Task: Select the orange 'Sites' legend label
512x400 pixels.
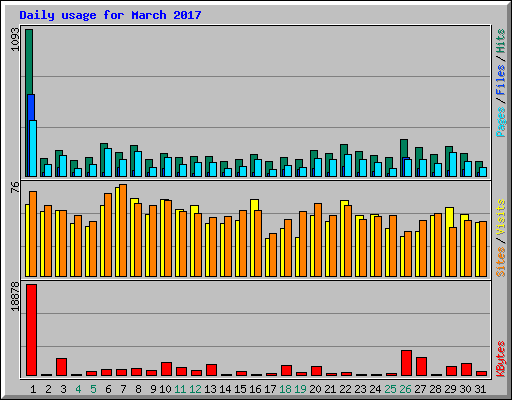Action: tap(500, 262)
